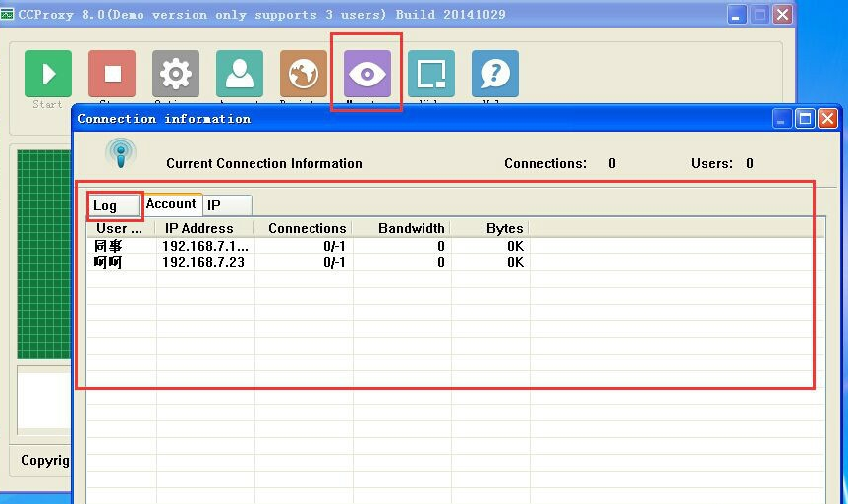848x504 pixels.
Task: Click the 0/-1 connections value in 呵呵 row
Action: pyautogui.click(x=334, y=263)
